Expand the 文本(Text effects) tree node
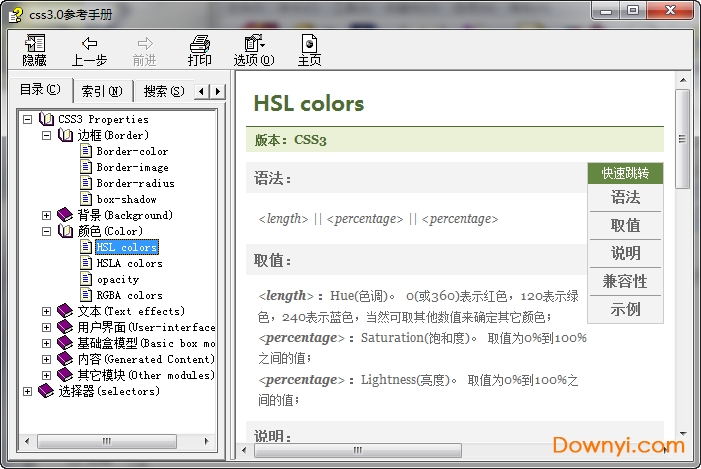 coord(46,311)
